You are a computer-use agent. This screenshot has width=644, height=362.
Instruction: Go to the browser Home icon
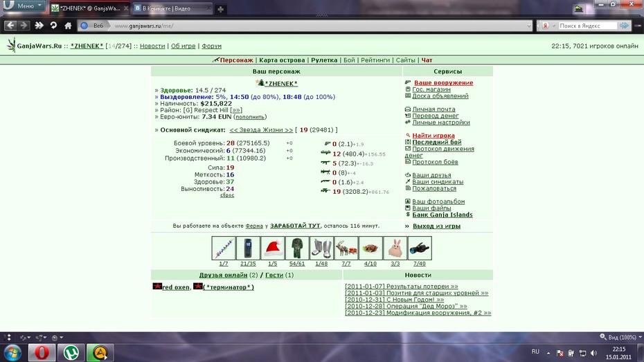pos(68,26)
